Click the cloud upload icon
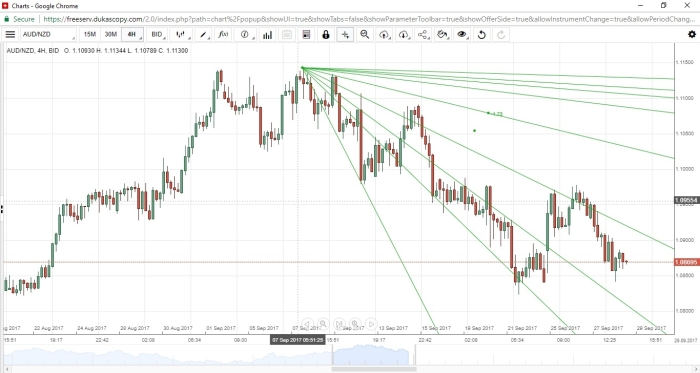The height and width of the screenshot is (373, 700). pyautogui.click(x=384, y=34)
